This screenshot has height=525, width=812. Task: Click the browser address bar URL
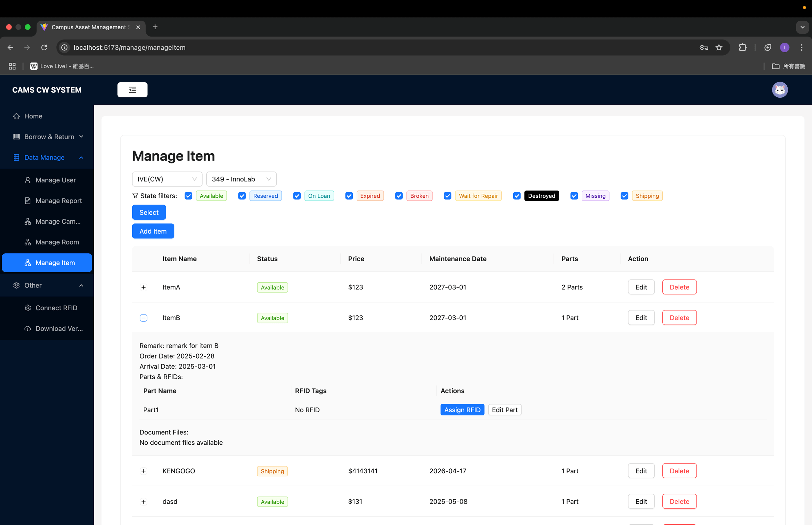pyautogui.click(x=130, y=47)
